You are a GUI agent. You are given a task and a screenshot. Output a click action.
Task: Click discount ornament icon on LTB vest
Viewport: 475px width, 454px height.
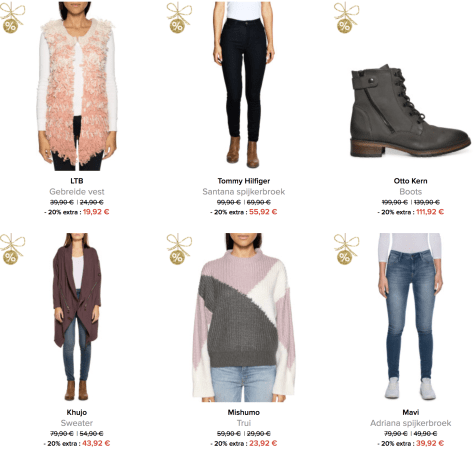(12, 18)
